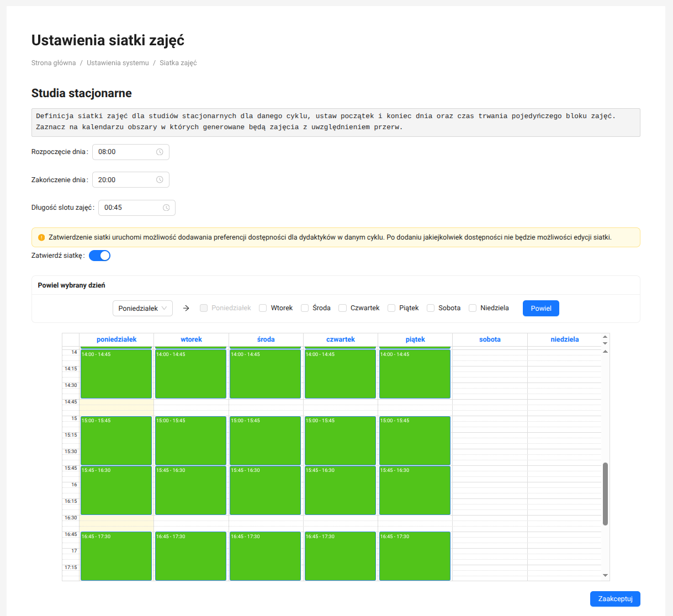Click the Studia stacjonarne heading
This screenshot has width=673, height=616.
82,93
